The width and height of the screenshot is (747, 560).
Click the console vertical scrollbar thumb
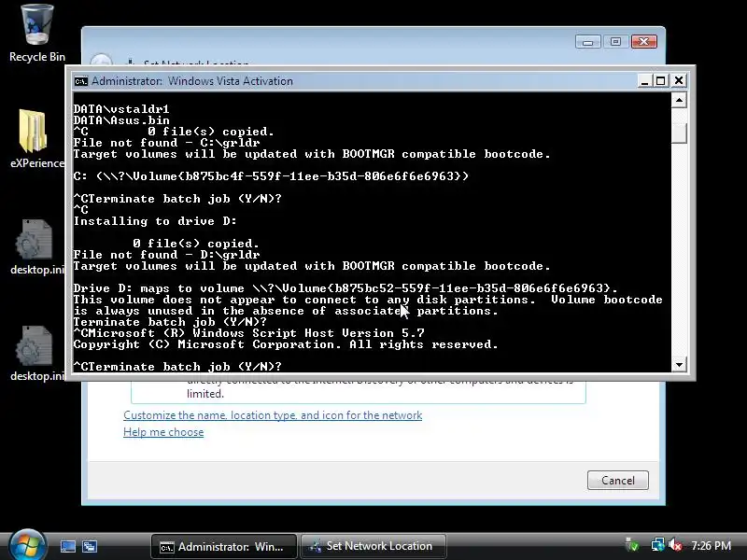point(679,133)
